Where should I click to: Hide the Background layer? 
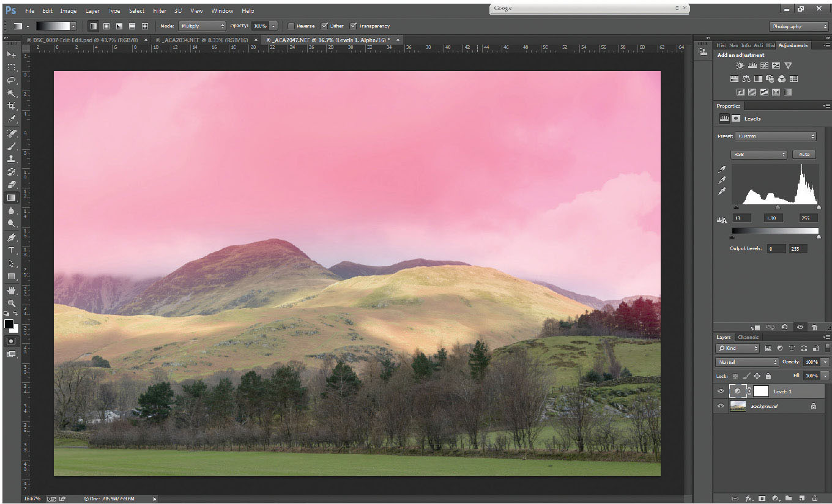coord(721,406)
